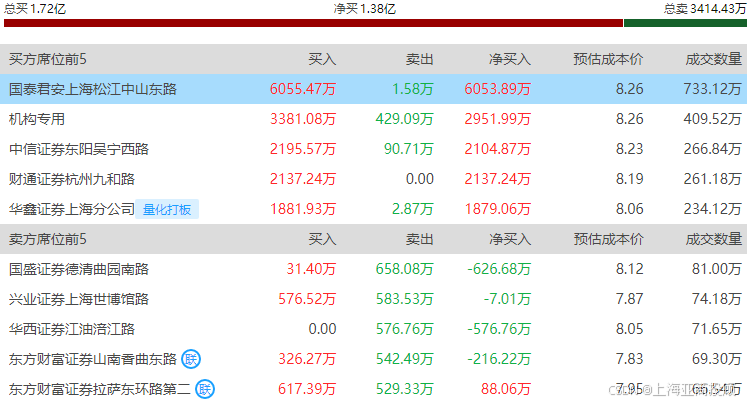747x403 pixels.
Task: Click the 74.18万 volume value
Action: pos(717,299)
